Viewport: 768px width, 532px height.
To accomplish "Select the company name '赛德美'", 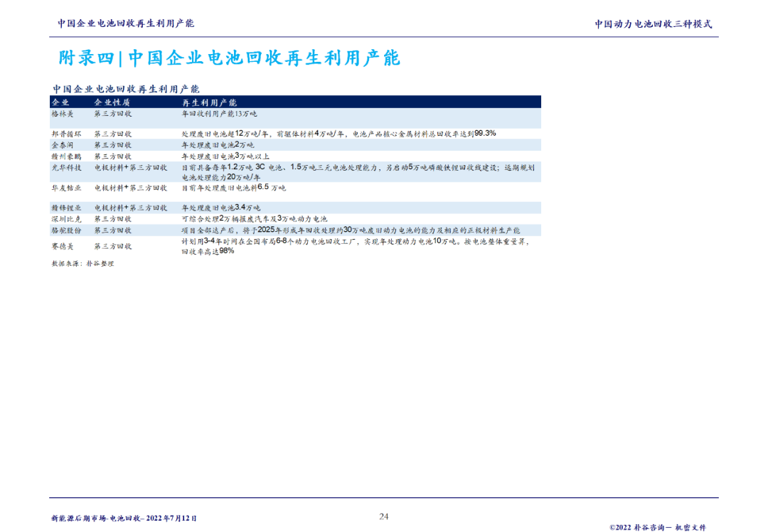I will click(x=63, y=246).
